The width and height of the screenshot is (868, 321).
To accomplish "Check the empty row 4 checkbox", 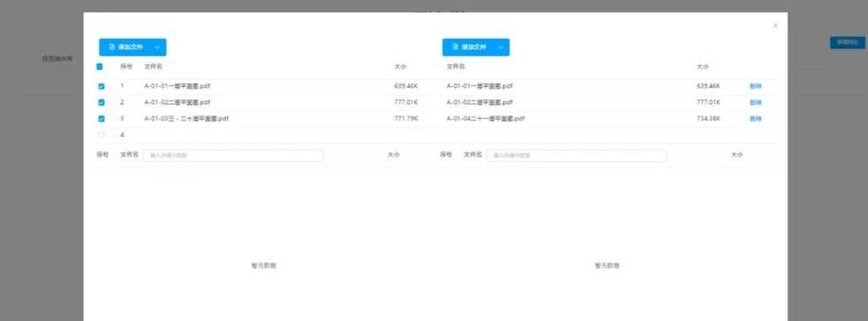I will [102, 135].
